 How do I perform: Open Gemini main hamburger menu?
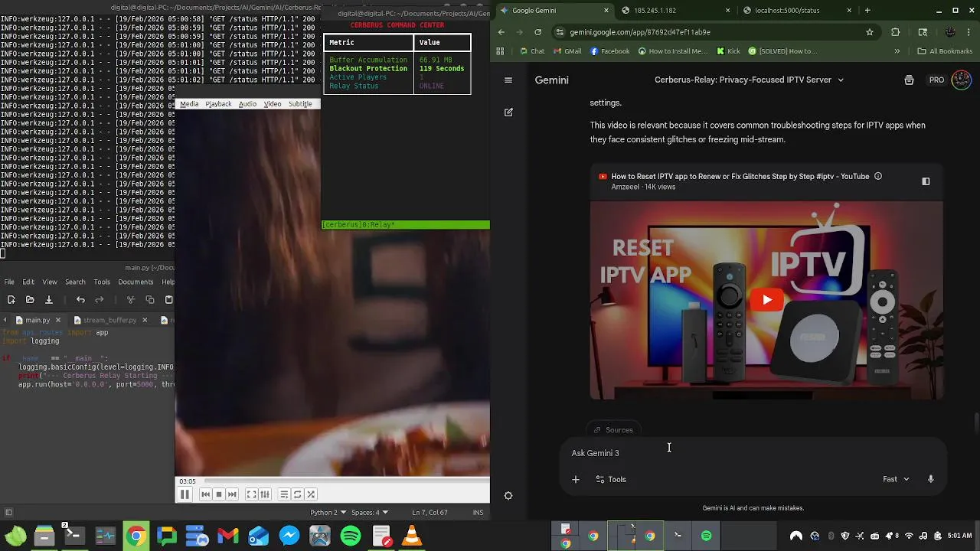point(508,80)
